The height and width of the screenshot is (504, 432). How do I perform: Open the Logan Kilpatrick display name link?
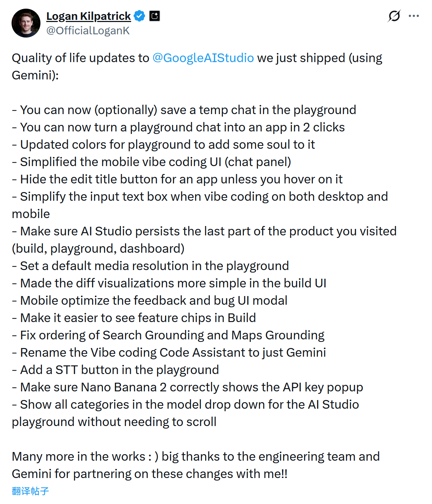click(x=88, y=16)
